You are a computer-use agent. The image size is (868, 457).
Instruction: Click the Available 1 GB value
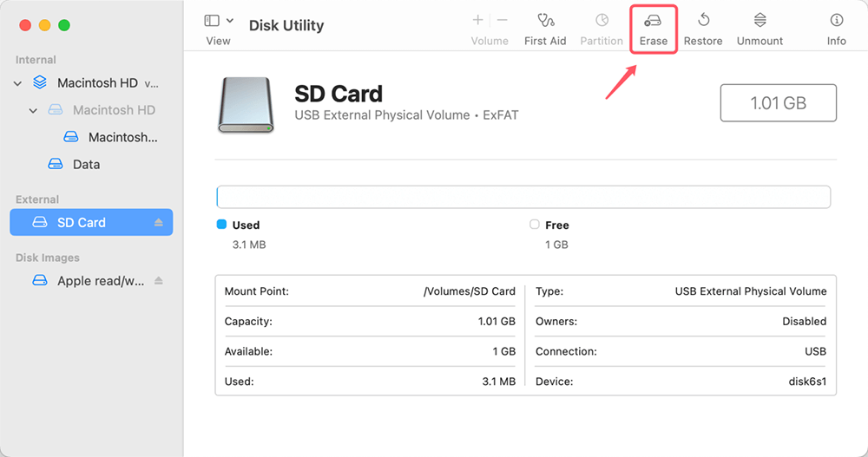[x=503, y=351]
